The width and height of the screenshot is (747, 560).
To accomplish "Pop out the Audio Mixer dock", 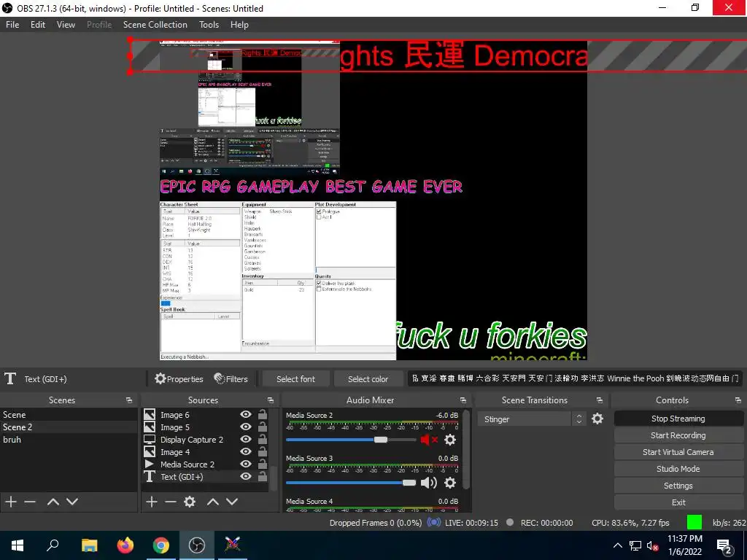I will point(463,400).
